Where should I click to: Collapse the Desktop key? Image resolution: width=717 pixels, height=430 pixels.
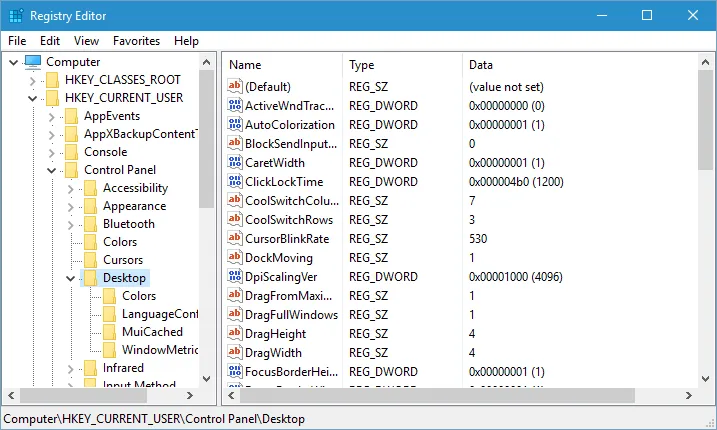coord(70,279)
